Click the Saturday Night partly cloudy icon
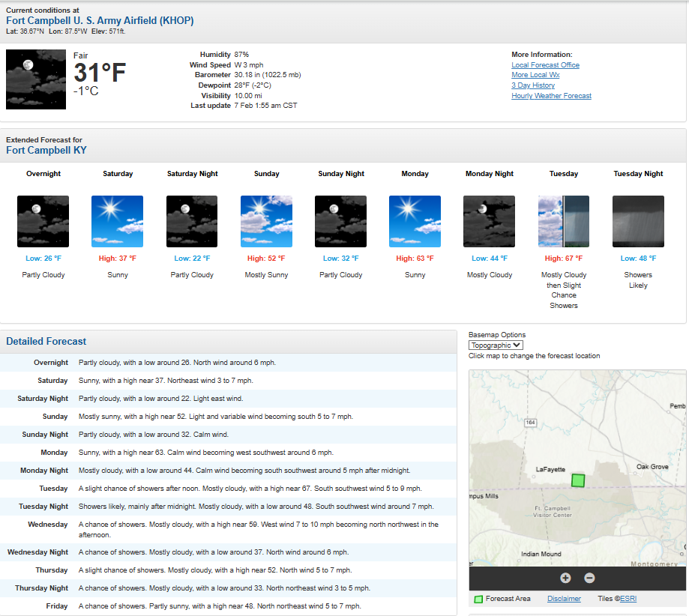The image size is (689, 616). (192, 221)
